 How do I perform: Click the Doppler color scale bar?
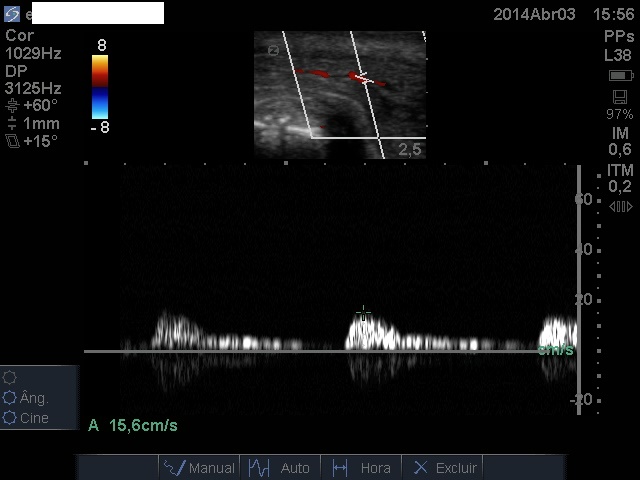[x=100, y=87]
